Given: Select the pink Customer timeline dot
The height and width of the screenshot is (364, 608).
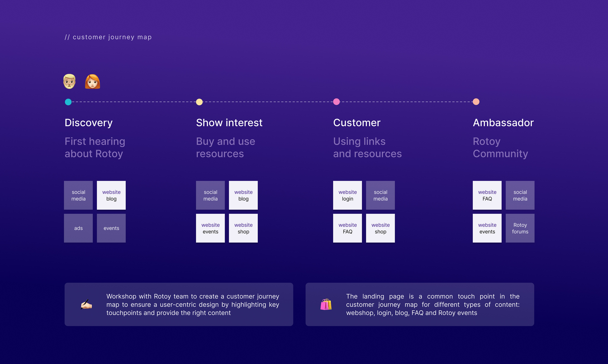Looking at the screenshot, I should coord(336,102).
